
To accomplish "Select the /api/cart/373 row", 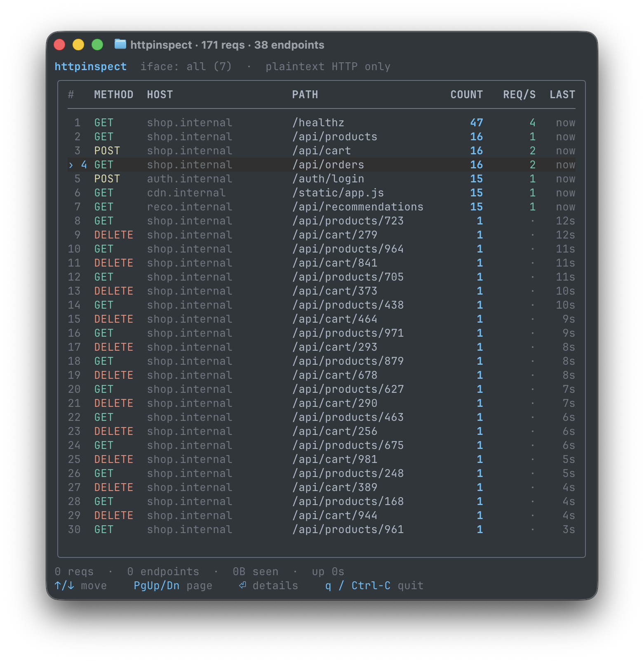I will pyautogui.click(x=322, y=291).
